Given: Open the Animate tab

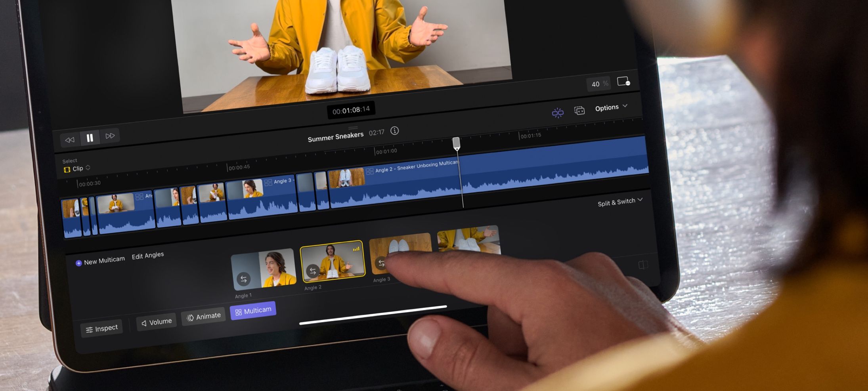Looking at the screenshot, I should [x=204, y=317].
